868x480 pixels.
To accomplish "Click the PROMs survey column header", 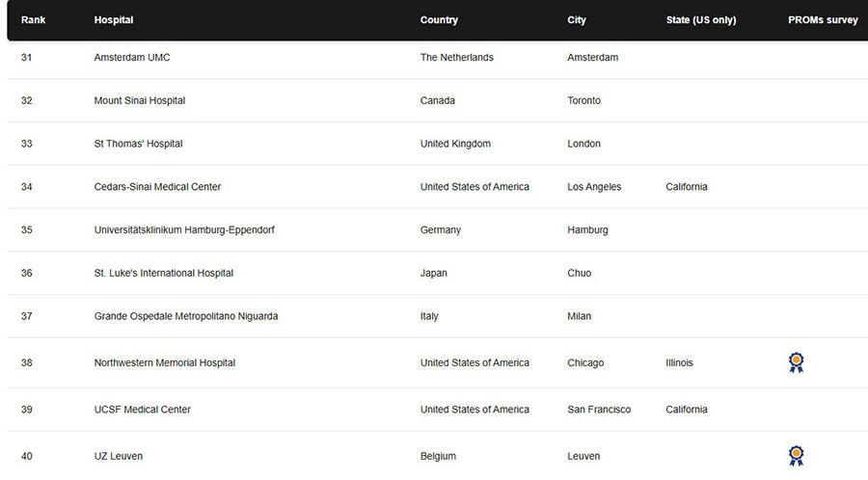I will pyautogui.click(x=823, y=19).
